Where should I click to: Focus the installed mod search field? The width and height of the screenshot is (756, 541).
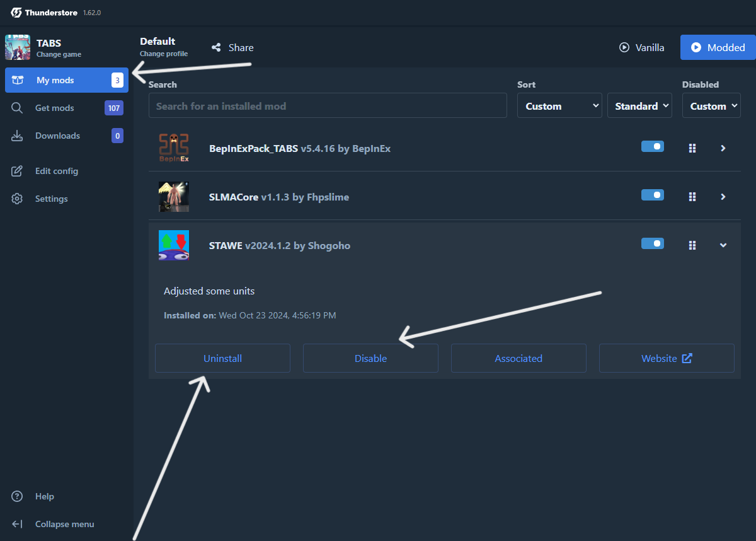pos(328,105)
